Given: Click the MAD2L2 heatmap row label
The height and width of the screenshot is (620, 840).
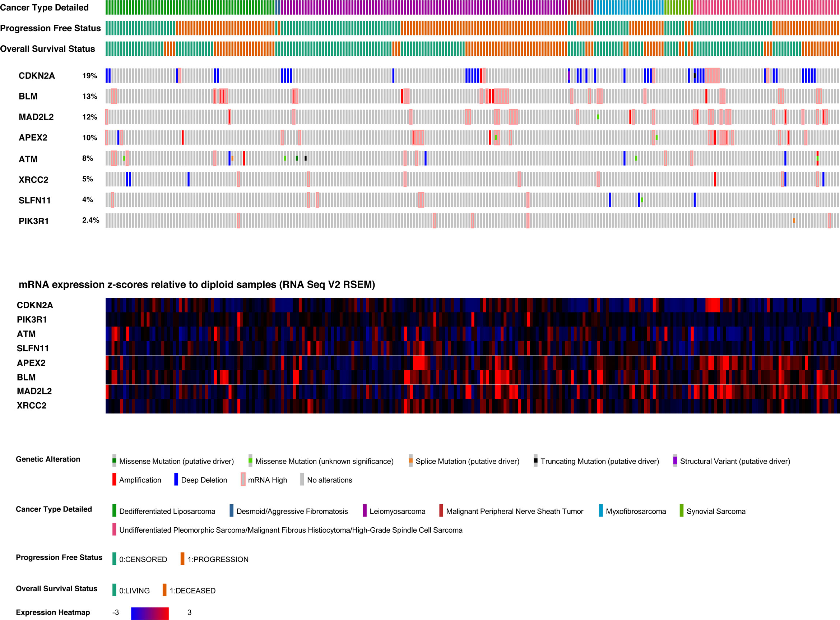Looking at the screenshot, I should [x=34, y=391].
